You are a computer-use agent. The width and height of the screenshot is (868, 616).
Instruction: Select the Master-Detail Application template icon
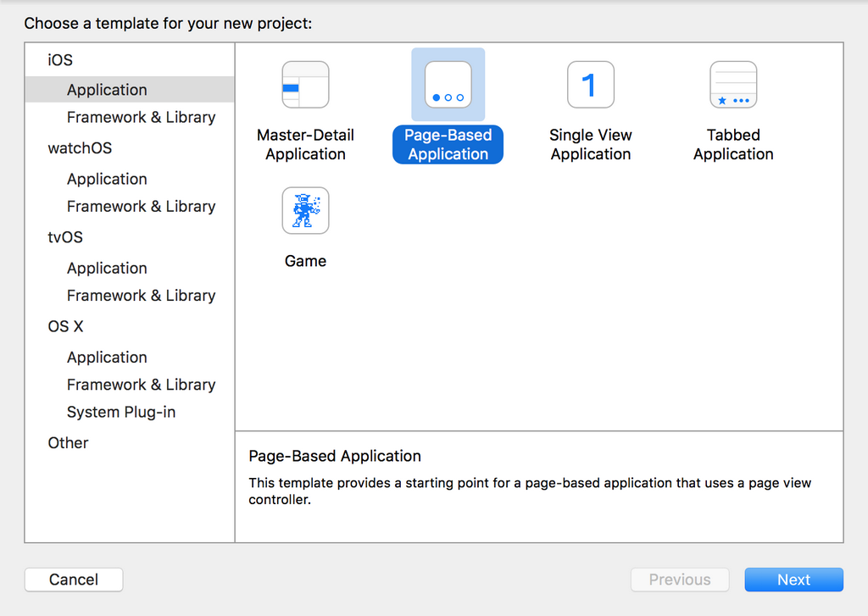coord(305,85)
